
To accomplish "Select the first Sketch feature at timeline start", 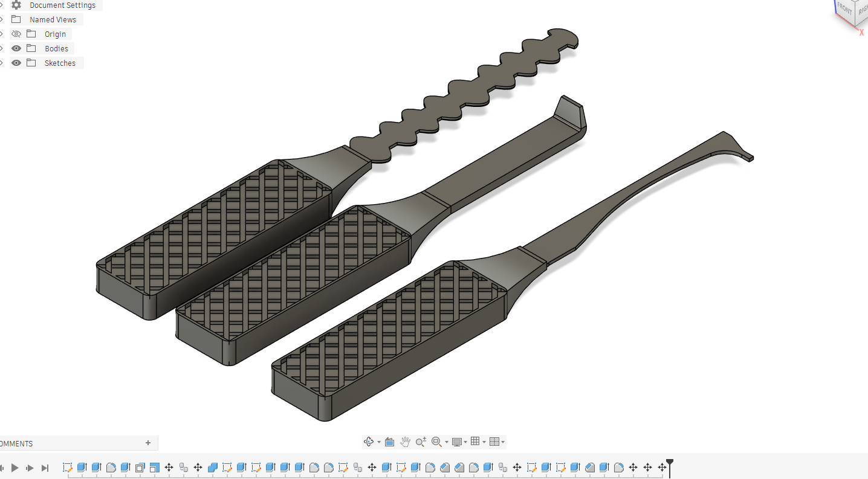I will click(67, 468).
